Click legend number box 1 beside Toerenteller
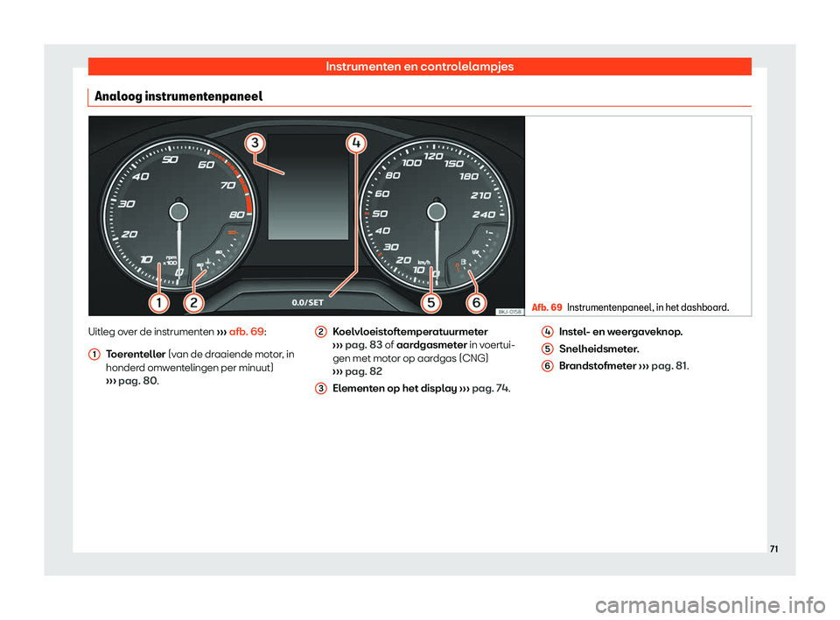The image size is (840, 620). (x=93, y=352)
